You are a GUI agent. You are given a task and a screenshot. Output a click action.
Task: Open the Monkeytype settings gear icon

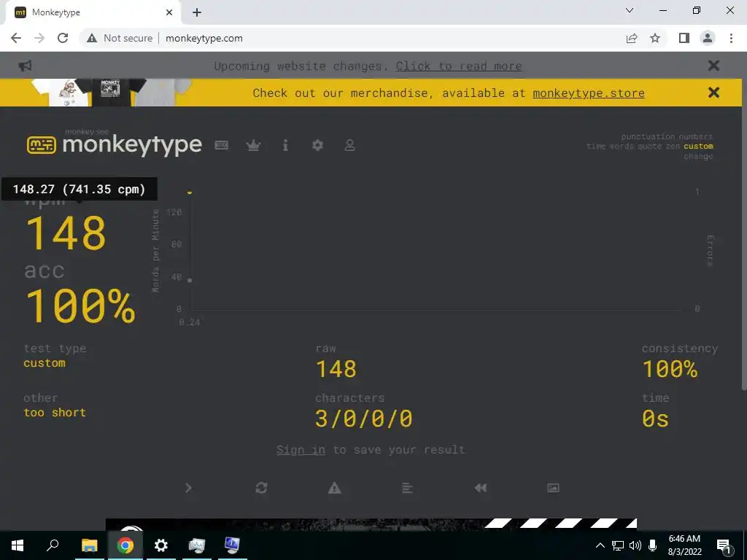point(317,145)
